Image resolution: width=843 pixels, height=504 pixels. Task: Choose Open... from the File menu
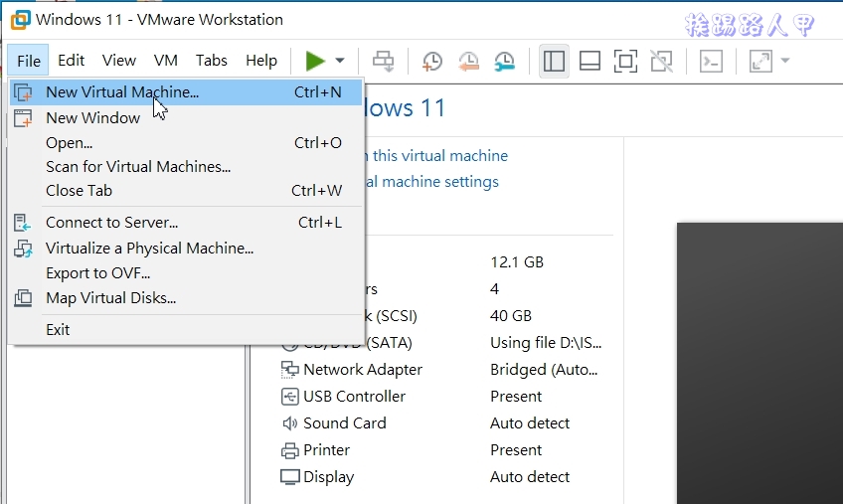pos(186,142)
